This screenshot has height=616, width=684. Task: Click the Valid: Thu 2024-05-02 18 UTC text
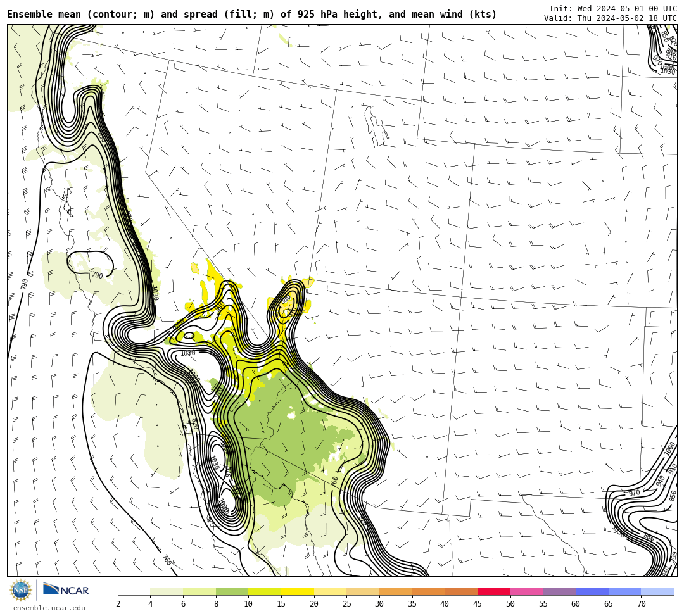[611, 18]
